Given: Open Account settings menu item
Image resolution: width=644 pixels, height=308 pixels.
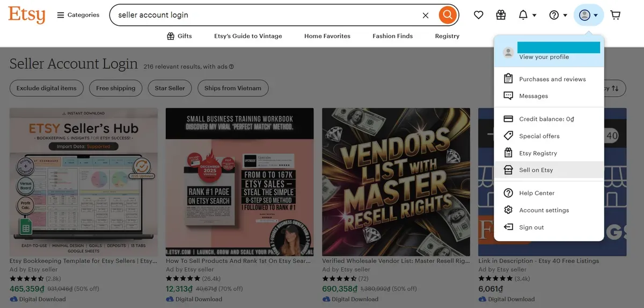Looking at the screenshot, I should tap(549, 210).
